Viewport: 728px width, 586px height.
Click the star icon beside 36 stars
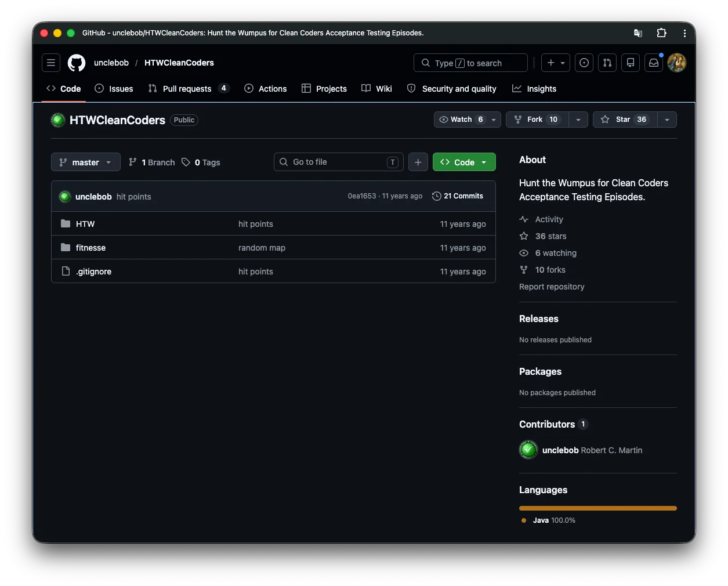tap(524, 236)
